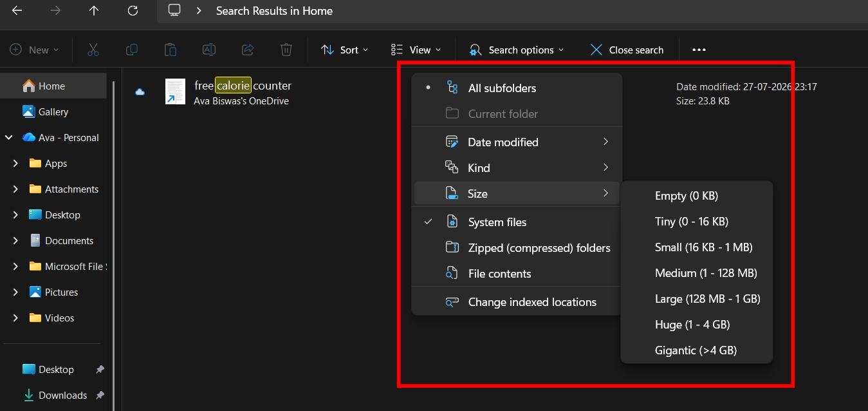
Task: Collapse the Ava - Personal tree node
Action: pyautogui.click(x=9, y=137)
